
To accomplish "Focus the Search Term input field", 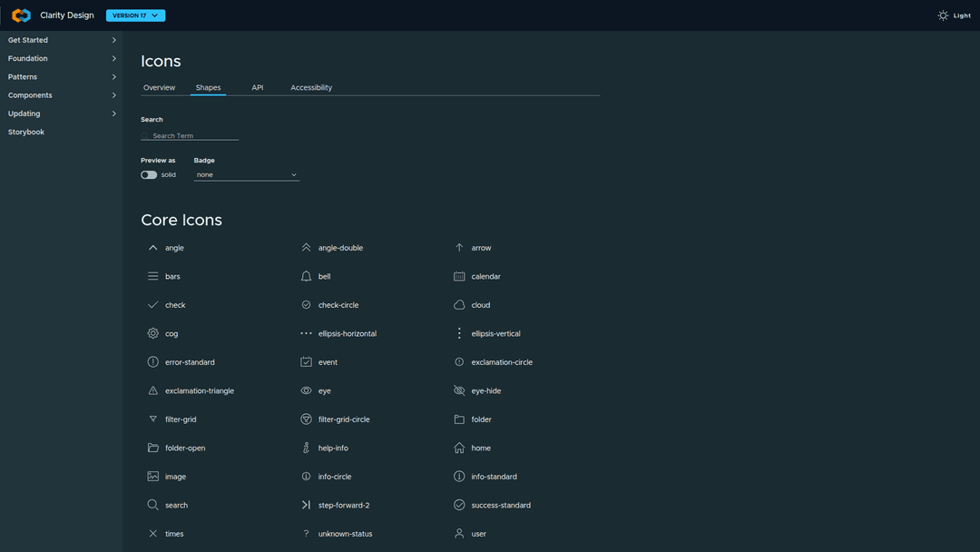I will pyautogui.click(x=194, y=135).
